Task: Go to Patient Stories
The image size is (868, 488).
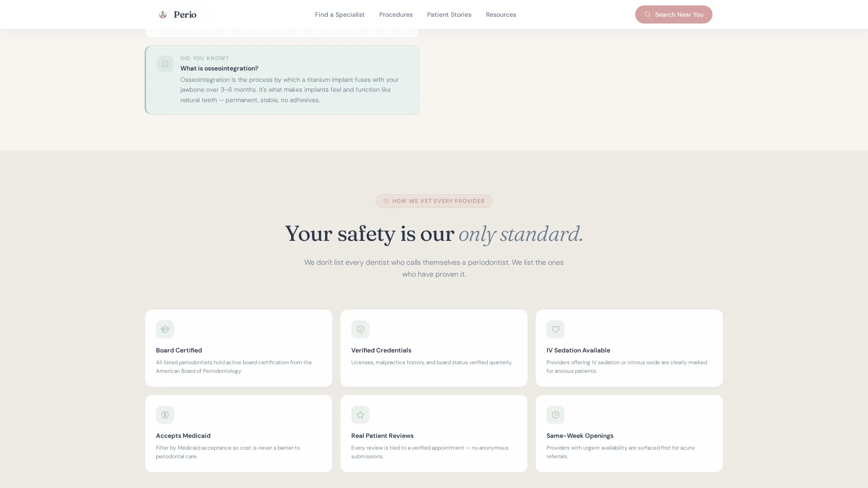Action: (449, 14)
